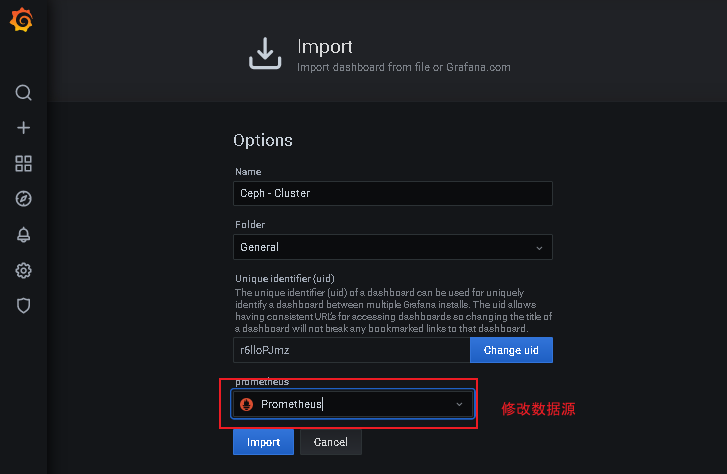Image resolution: width=727 pixels, height=474 pixels.
Task: Click the chevron of the Prometheus select
Action: click(459, 404)
